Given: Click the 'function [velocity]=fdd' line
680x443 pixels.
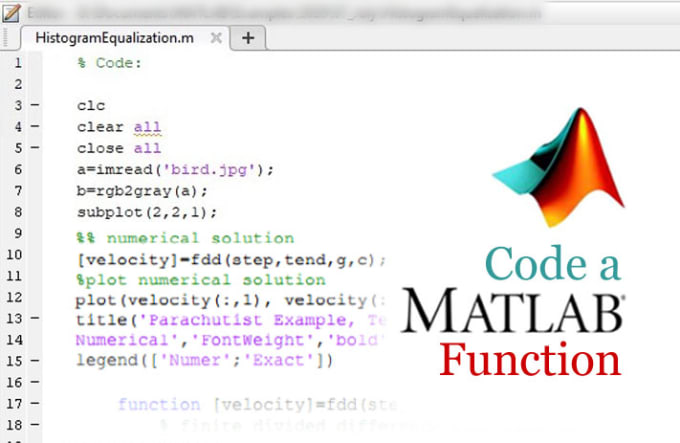Looking at the screenshot, I should coord(258,404).
